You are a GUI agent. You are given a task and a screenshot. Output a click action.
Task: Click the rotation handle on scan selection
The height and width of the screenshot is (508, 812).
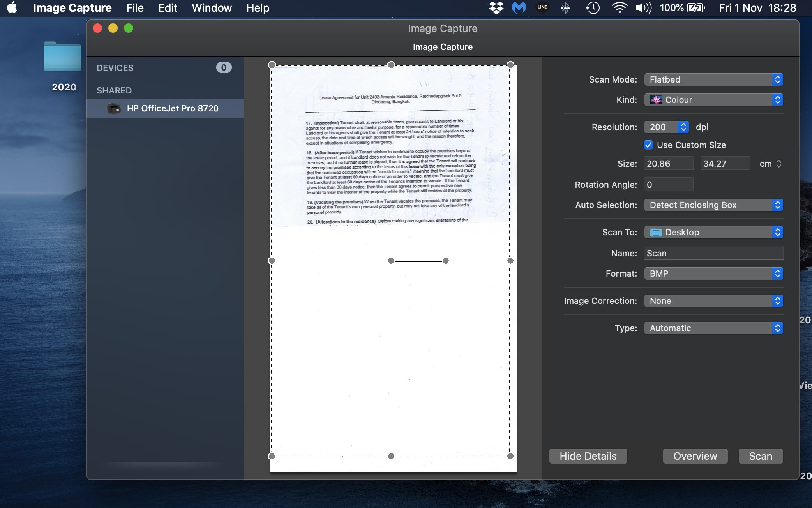coord(446,261)
